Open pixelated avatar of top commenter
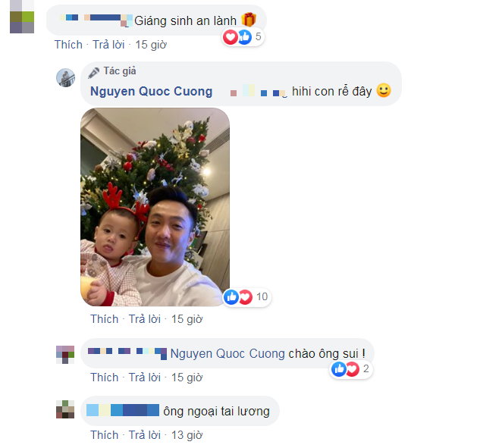The height and width of the screenshot is (448, 480). [22, 17]
